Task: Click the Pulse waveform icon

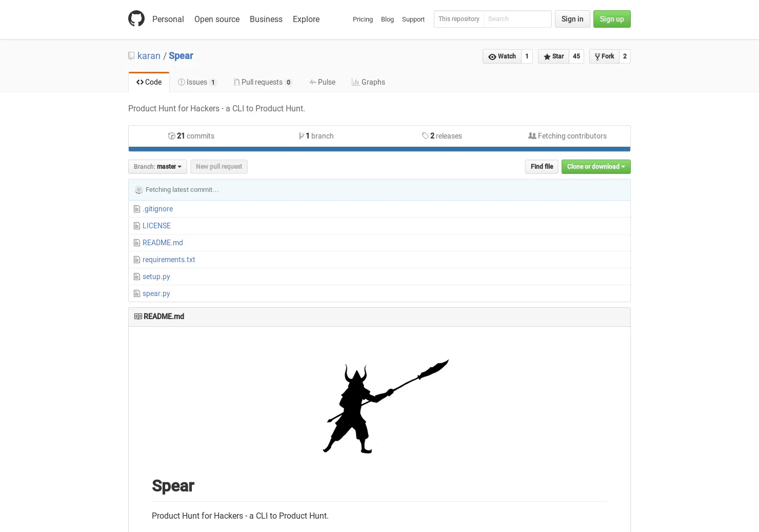Action: 313,82
